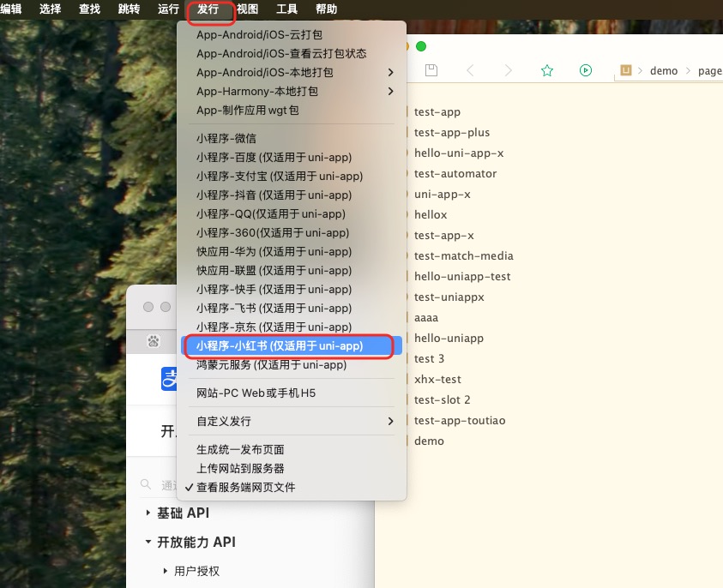The height and width of the screenshot is (588, 723).
Task: Expand 用户授权 tree item
Action: (x=166, y=571)
